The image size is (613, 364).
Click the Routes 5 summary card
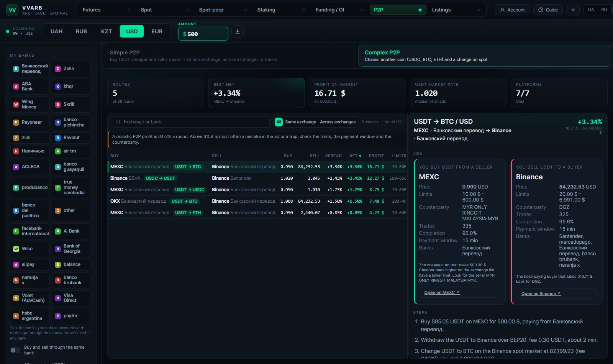click(x=156, y=93)
